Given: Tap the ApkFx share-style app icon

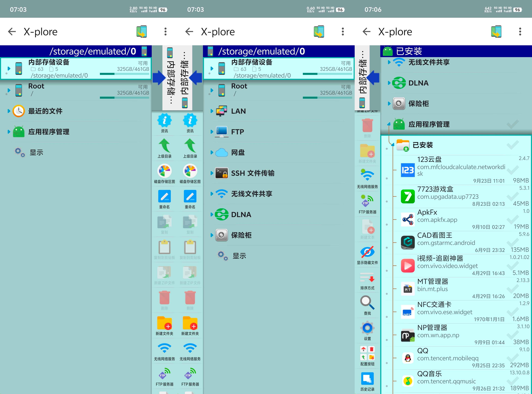Looking at the screenshot, I should 408,219.
